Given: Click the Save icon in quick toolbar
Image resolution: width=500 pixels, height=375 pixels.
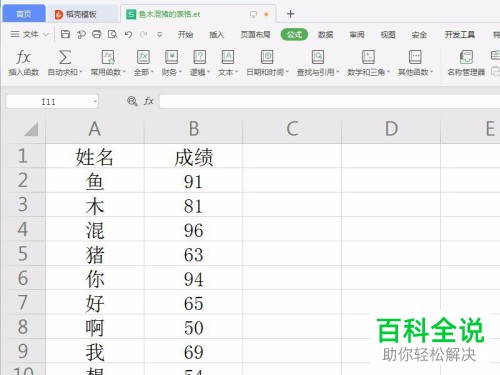Looking at the screenshot, I should coord(65,34).
